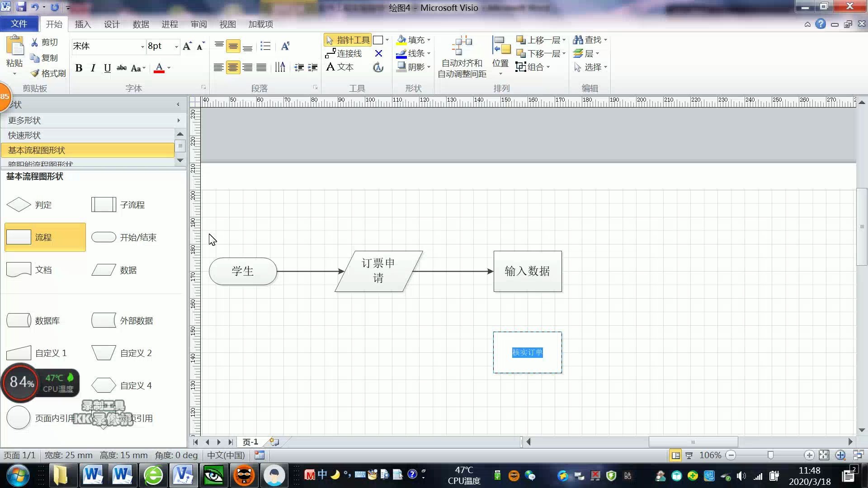Select the Database stencil shape
This screenshot has height=488, width=868.
coord(19,320)
